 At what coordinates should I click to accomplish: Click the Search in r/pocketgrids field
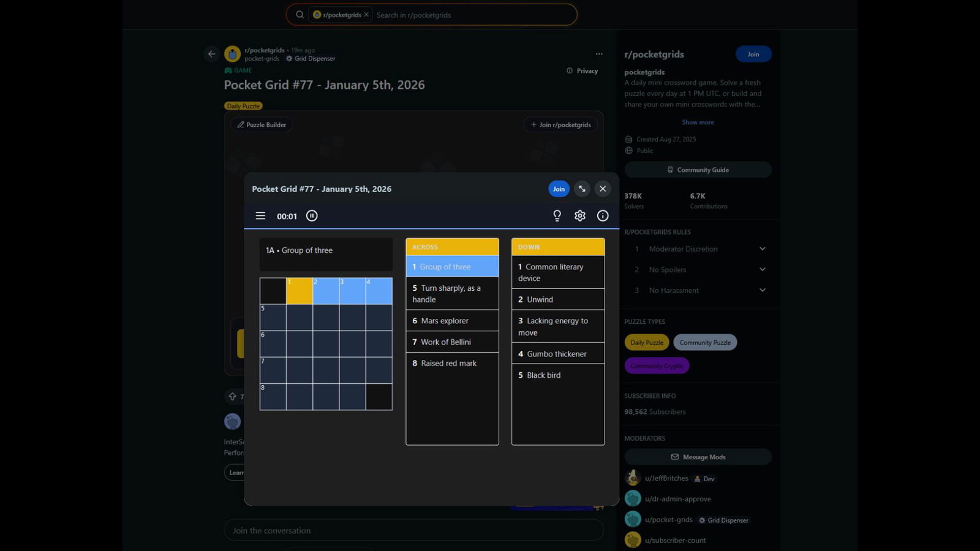[472, 15]
